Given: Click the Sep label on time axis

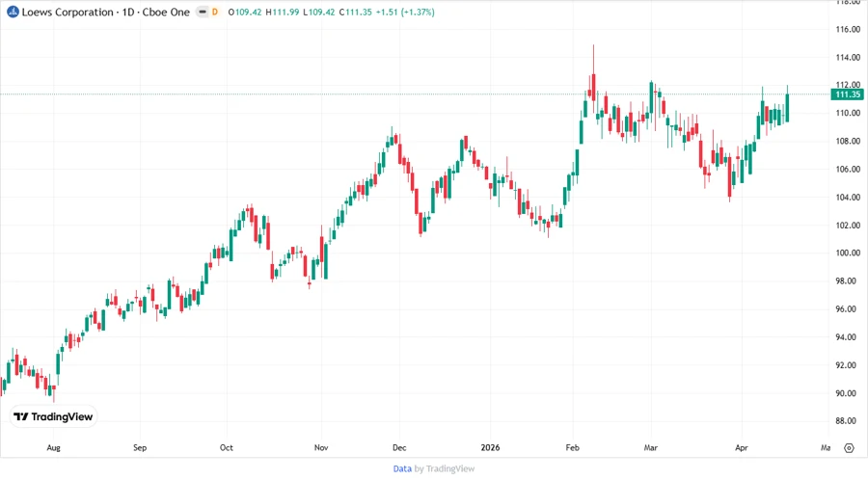Looking at the screenshot, I should point(140,448).
